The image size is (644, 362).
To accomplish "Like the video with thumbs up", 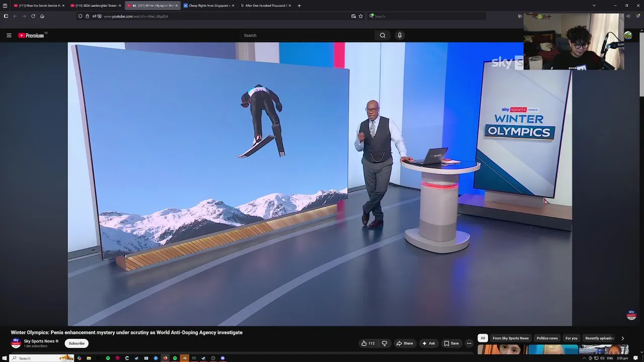I will pyautogui.click(x=368, y=343).
